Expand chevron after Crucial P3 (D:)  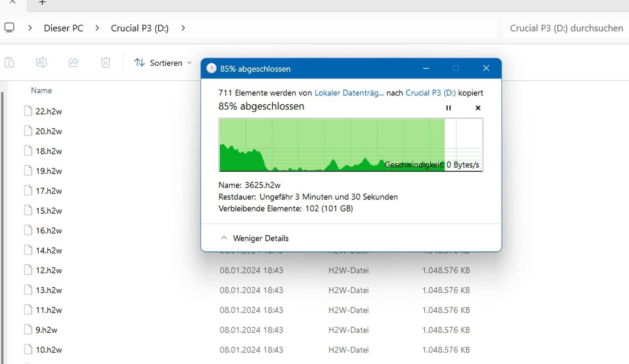(183, 28)
